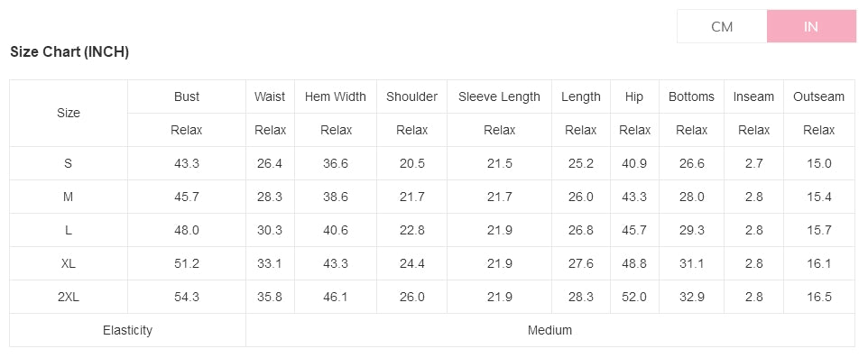
Task: Switch size chart units to CM
Action: point(722,26)
